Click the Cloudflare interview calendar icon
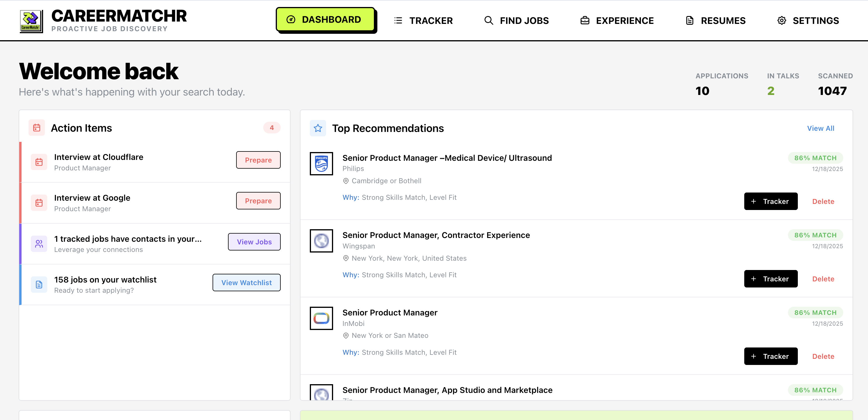This screenshot has width=868, height=420. tap(39, 162)
